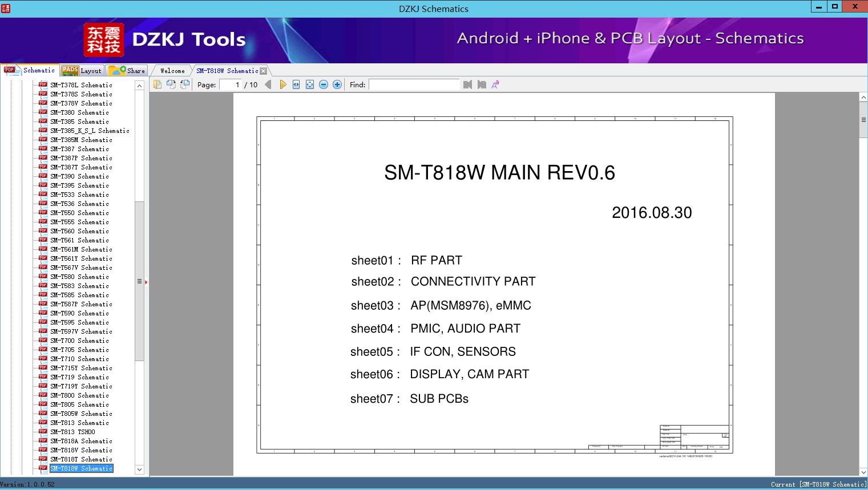Viewport: 868px width, 490px height.
Task: Select the SM-T818W Schematic document tab
Action: (x=227, y=71)
